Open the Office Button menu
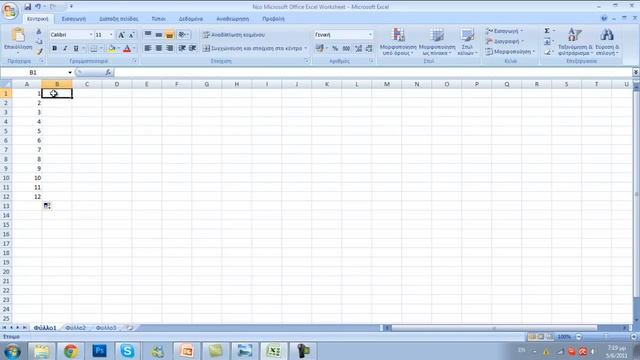This screenshot has height=360, width=640. (10, 10)
